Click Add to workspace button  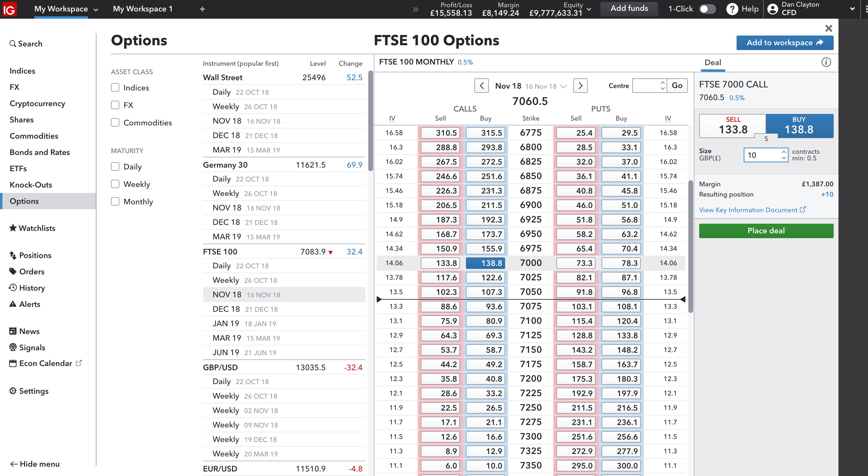pyautogui.click(x=785, y=43)
